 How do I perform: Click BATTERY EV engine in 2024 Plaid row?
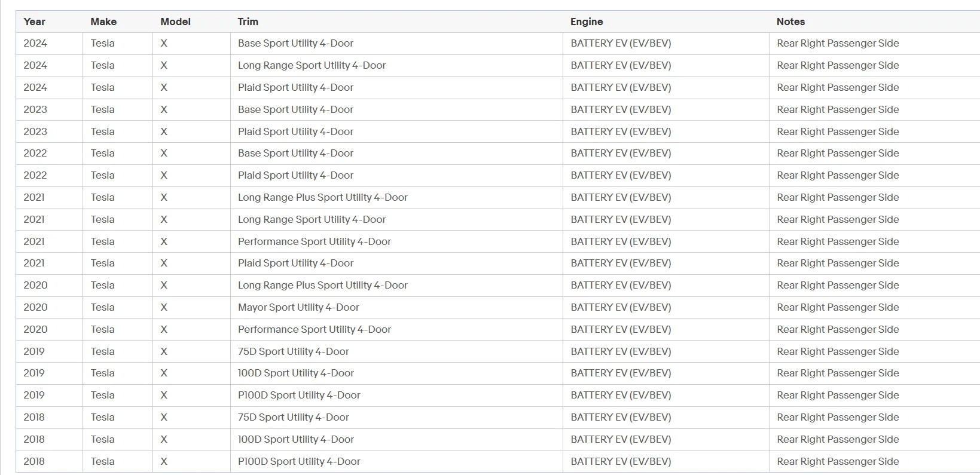point(621,87)
